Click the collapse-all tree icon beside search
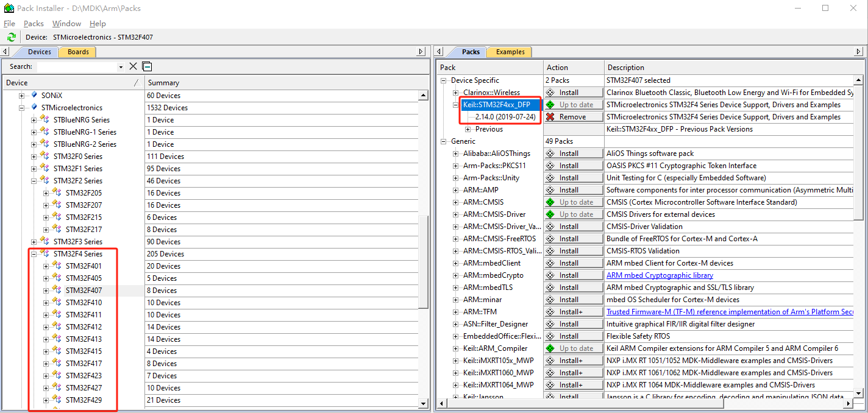Viewport: 868px width, 413px height. coord(147,66)
